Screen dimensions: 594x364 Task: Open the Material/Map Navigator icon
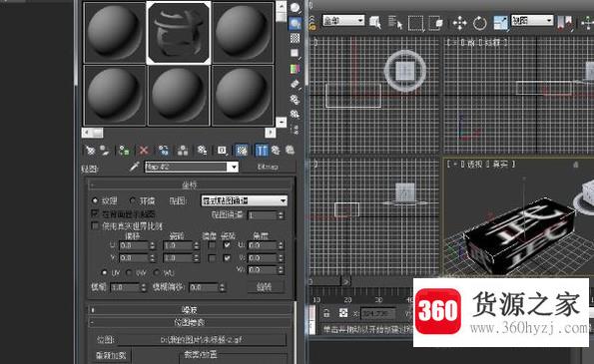point(296,129)
